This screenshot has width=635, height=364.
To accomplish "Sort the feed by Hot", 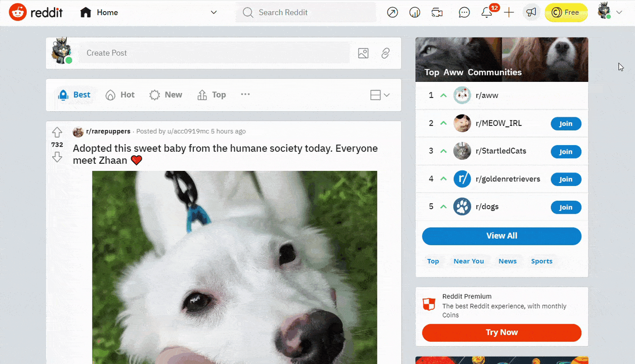I will click(120, 95).
